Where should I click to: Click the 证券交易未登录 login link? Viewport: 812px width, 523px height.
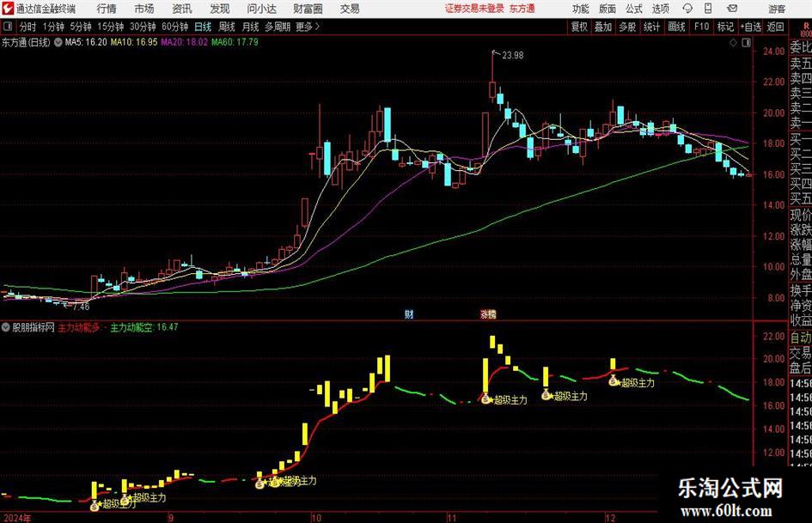click(474, 9)
